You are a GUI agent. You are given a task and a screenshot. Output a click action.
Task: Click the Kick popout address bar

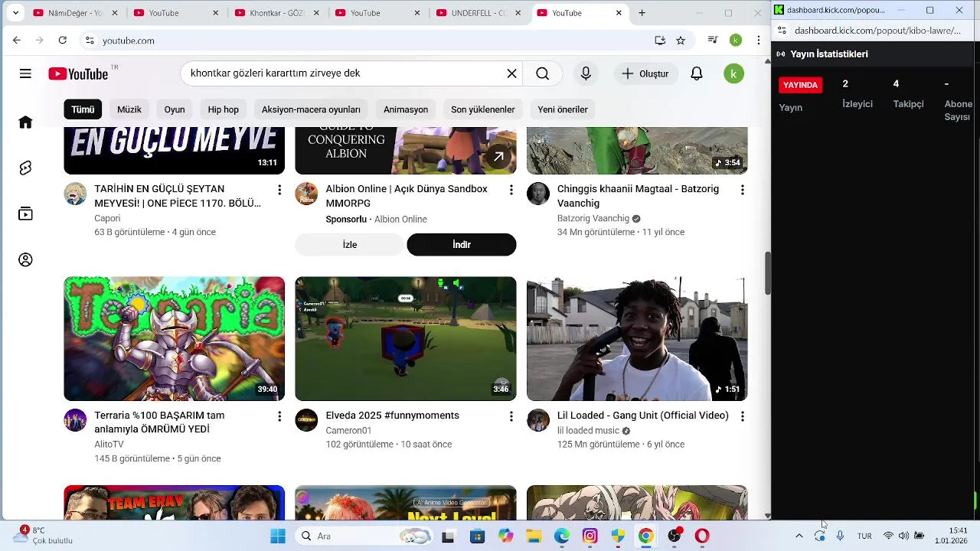point(877,31)
